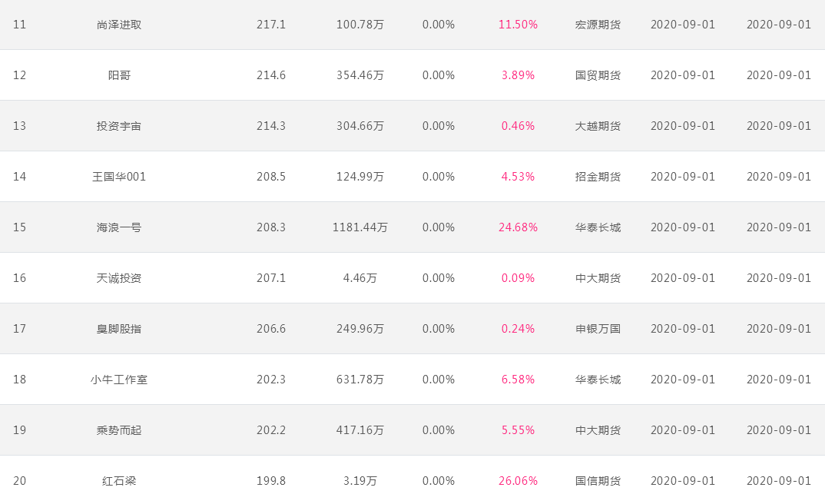Select 天诚投资 account name
The width and height of the screenshot is (825, 504).
[119, 278]
